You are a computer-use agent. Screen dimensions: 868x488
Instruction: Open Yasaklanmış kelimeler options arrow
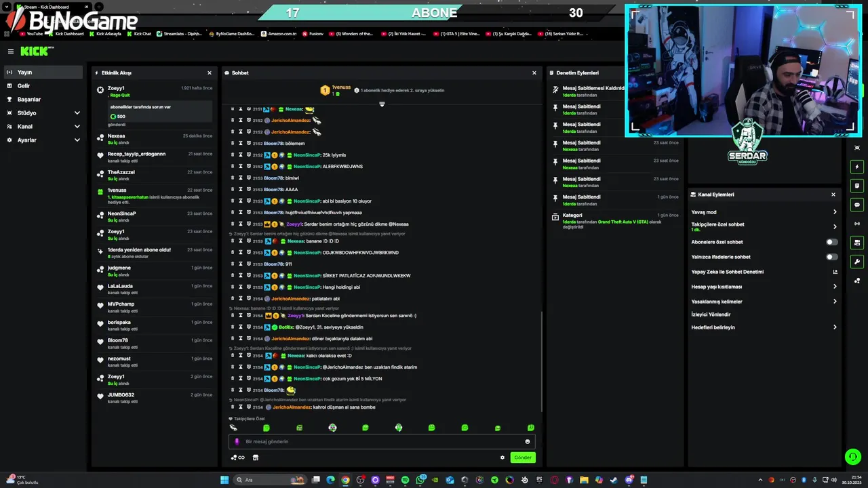point(835,302)
